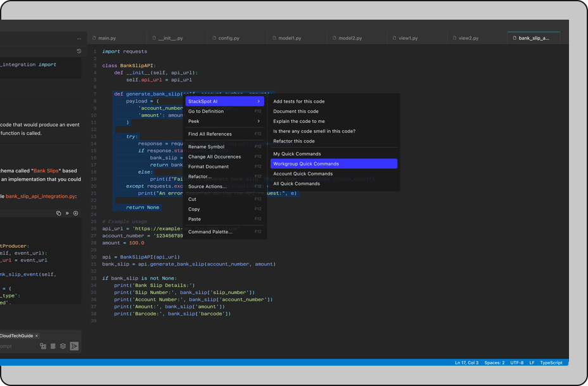Click the stacked layers icon in prompt bar

coord(63,346)
